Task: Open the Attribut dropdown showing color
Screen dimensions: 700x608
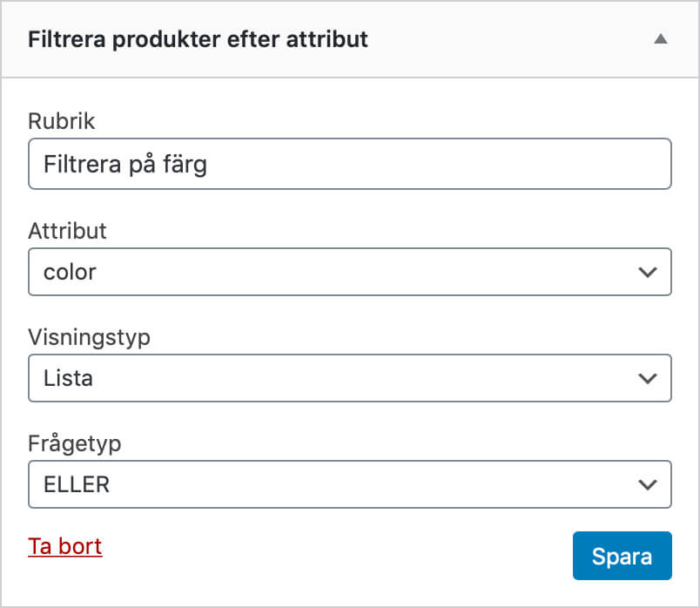Action: click(348, 272)
